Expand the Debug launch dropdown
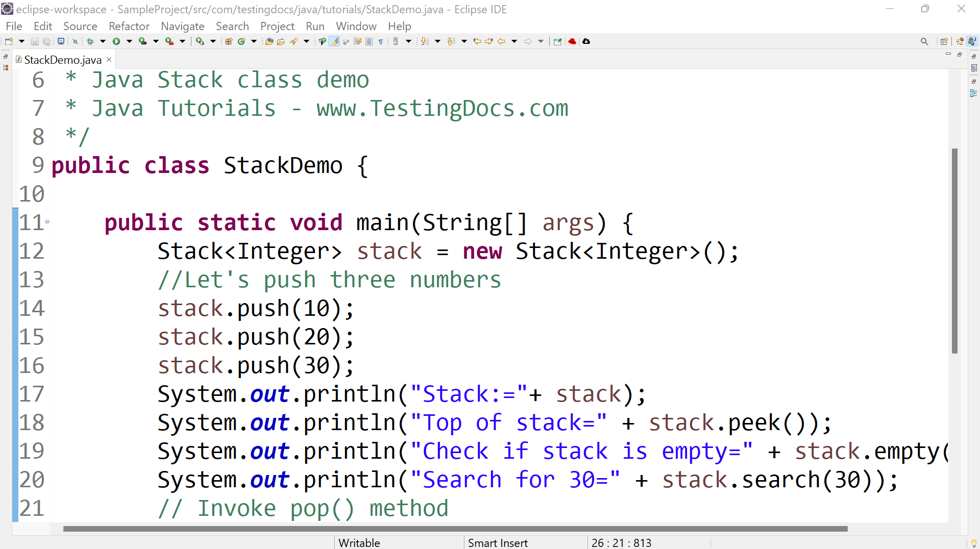The height and width of the screenshot is (549, 980). (103, 41)
